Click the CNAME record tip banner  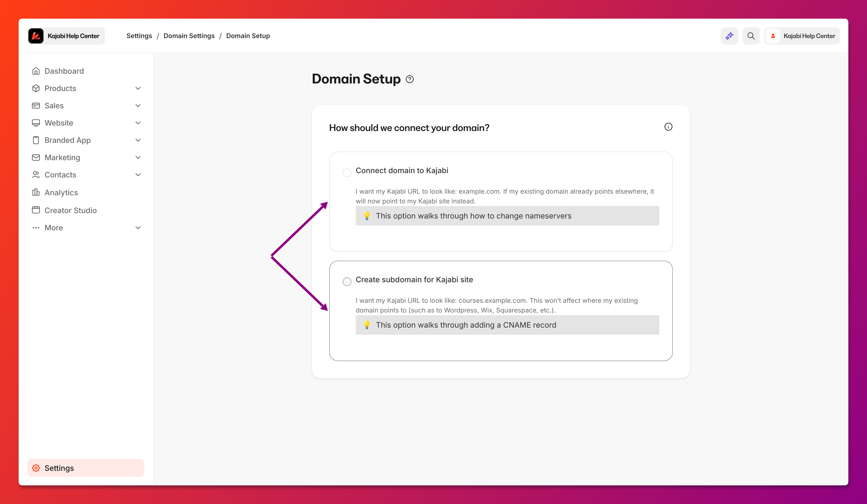[x=507, y=325]
